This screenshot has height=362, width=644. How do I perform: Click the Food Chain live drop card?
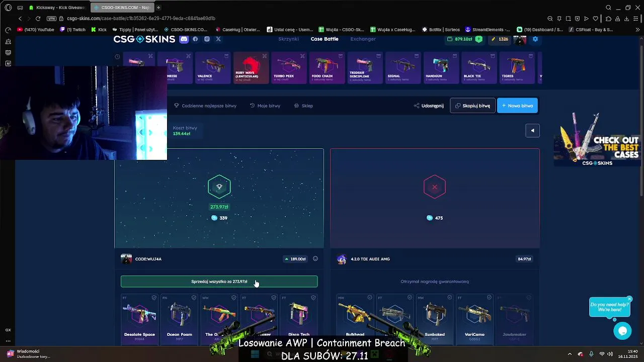[x=327, y=67]
